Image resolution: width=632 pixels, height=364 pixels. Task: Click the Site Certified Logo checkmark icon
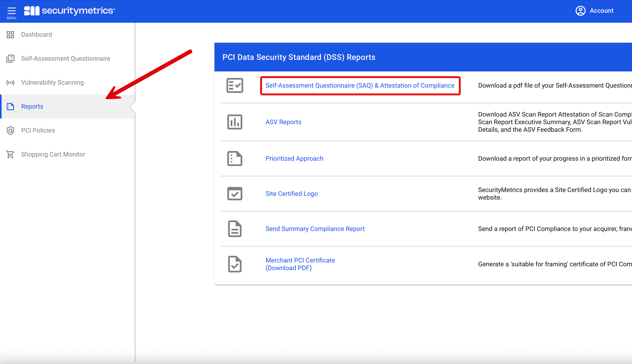(235, 194)
